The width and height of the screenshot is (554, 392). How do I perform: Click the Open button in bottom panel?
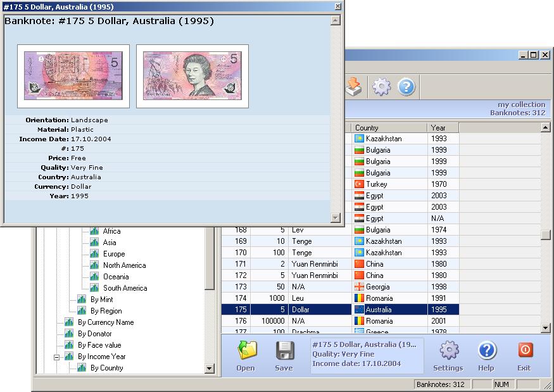point(246,356)
